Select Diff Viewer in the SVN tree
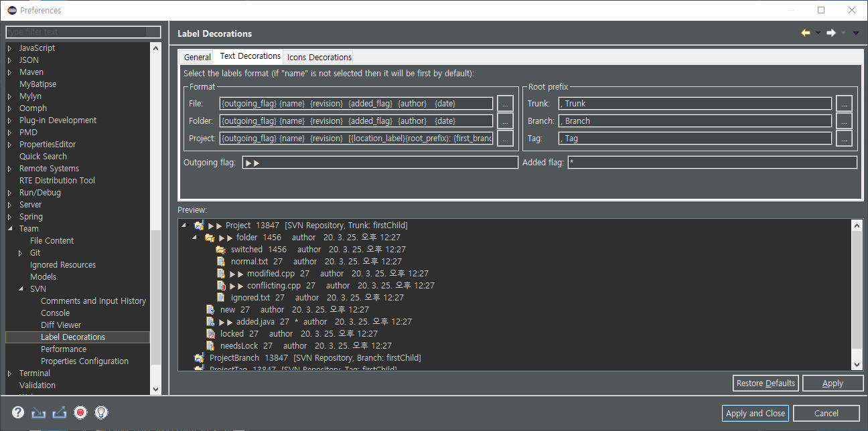 61,325
